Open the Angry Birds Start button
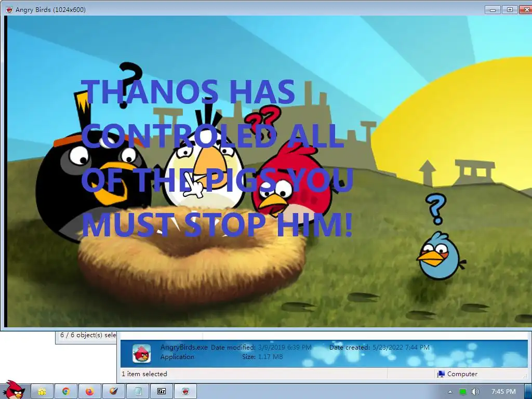 pyautogui.click(x=14, y=390)
